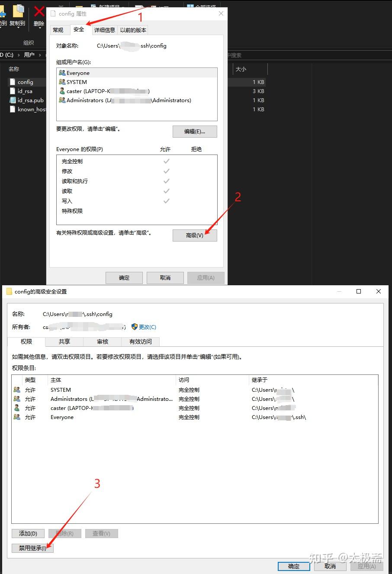The height and width of the screenshot is (574, 392).
Task: Click the 高级(V) button
Action: [x=195, y=235]
